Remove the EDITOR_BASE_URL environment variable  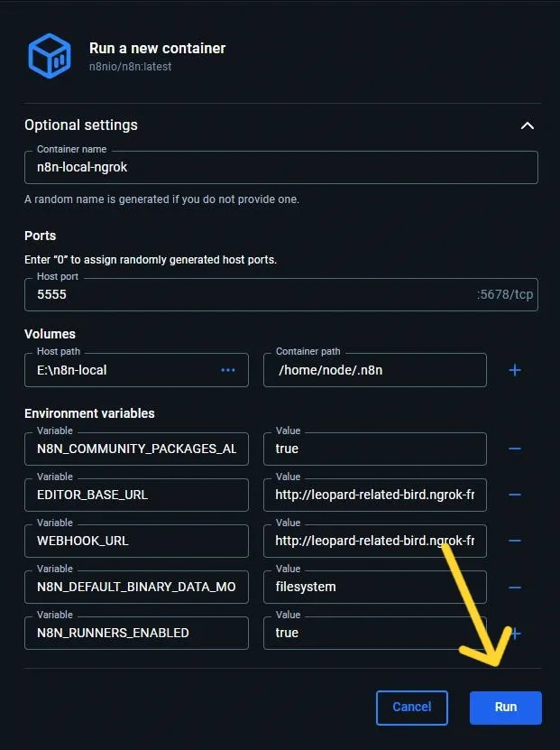click(x=515, y=495)
